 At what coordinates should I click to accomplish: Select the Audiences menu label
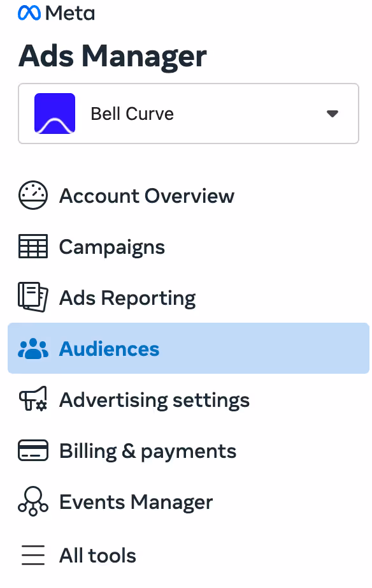(x=109, y=349)
